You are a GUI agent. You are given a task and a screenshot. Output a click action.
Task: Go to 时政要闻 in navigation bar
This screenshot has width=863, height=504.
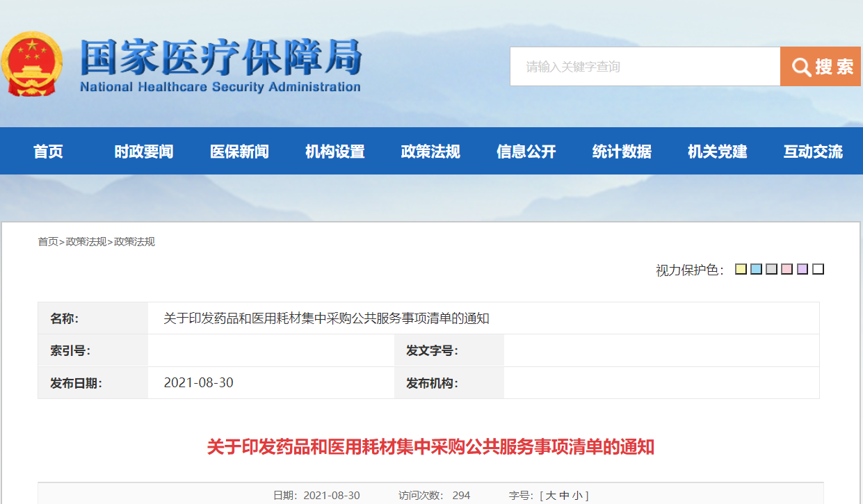point(144,152)
